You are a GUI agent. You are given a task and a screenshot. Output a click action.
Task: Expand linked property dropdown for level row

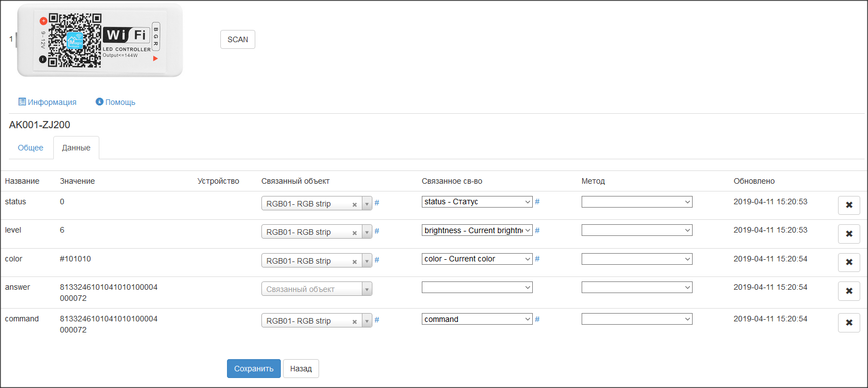pos(477,230)
